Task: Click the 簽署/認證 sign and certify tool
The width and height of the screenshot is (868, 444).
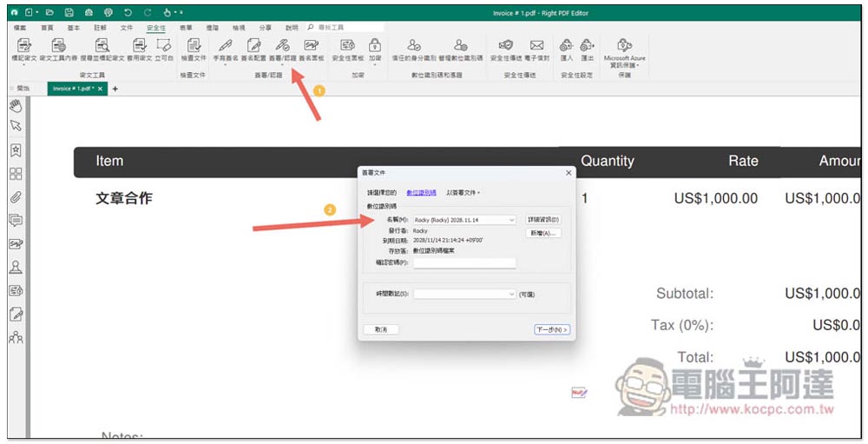Action: [x=283, y=50]
